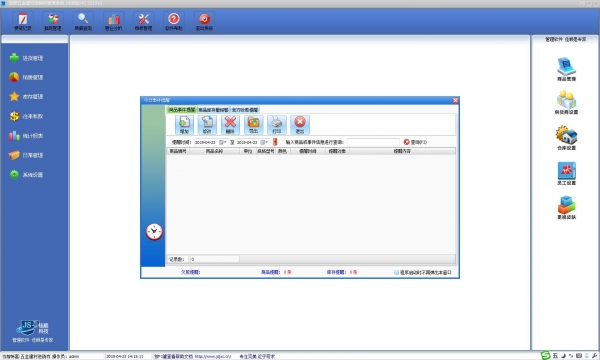Viewport: 600px width, 360px height.
Task: Switch to the product stock warning tab
Action: click(214, 110)
